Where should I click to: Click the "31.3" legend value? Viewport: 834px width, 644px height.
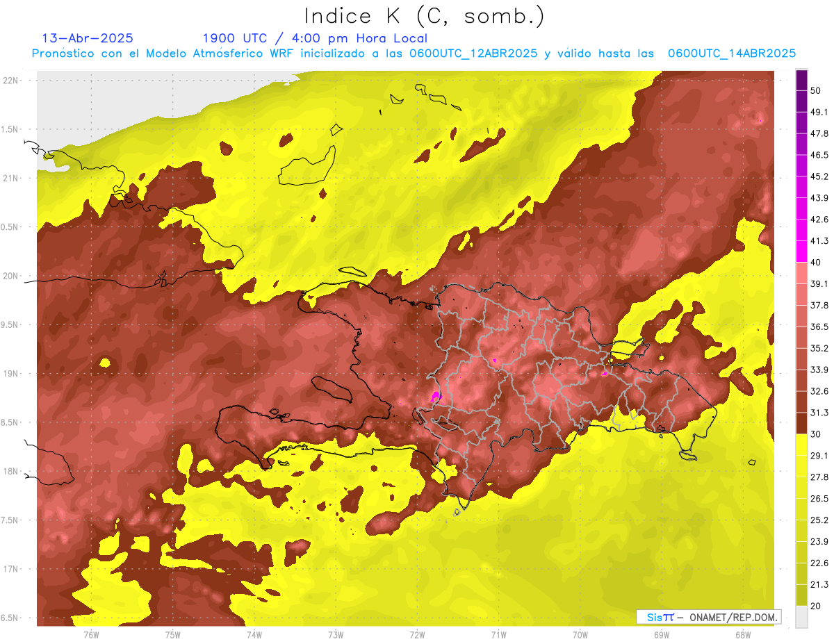819,413
